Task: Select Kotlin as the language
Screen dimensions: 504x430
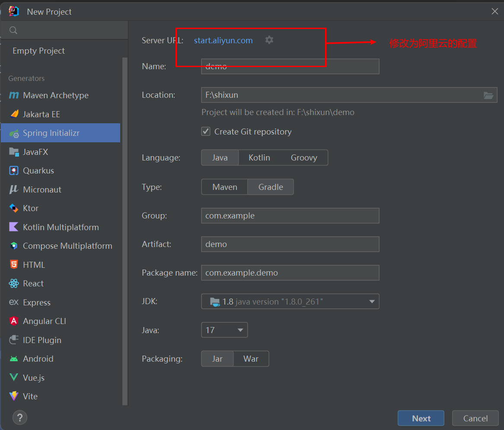Action: coord(259,157)
